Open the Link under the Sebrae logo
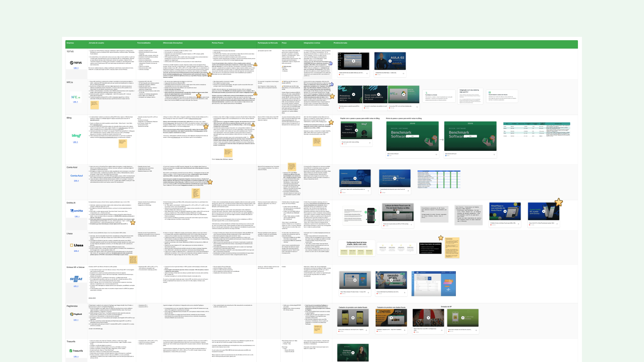The image size is (644, 362). tap(76, 286)
